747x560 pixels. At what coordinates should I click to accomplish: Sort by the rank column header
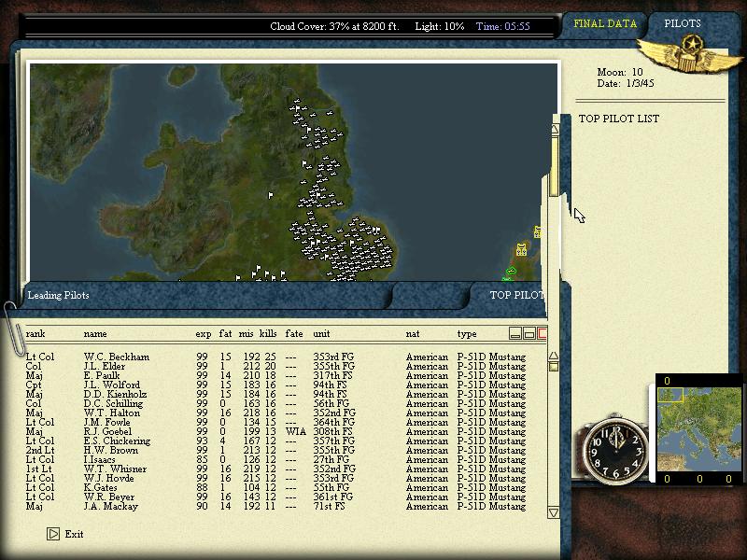(35, 334)
